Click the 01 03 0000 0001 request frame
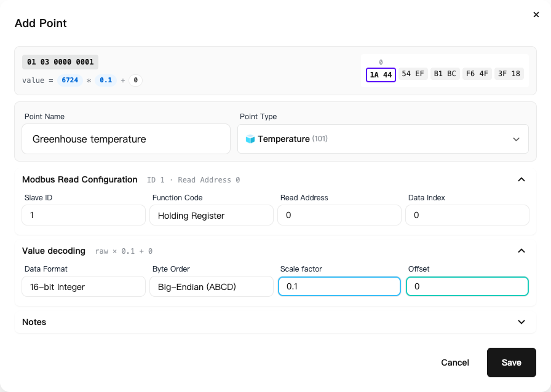This screenshot has width=551, height=392. 60,62
